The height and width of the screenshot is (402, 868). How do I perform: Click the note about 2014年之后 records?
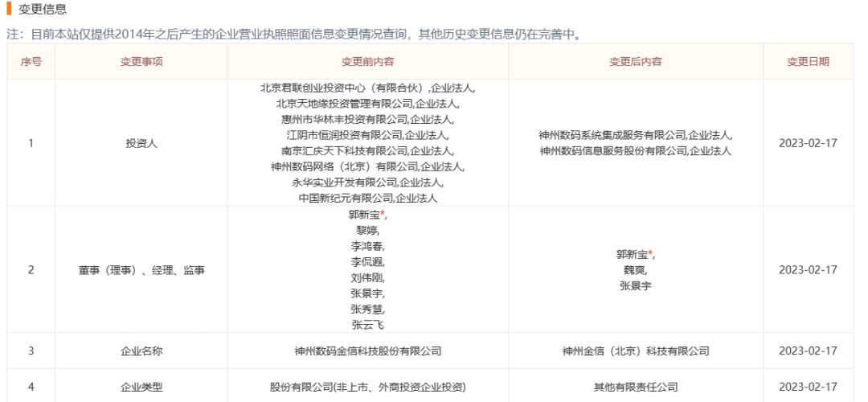point(294,35)
